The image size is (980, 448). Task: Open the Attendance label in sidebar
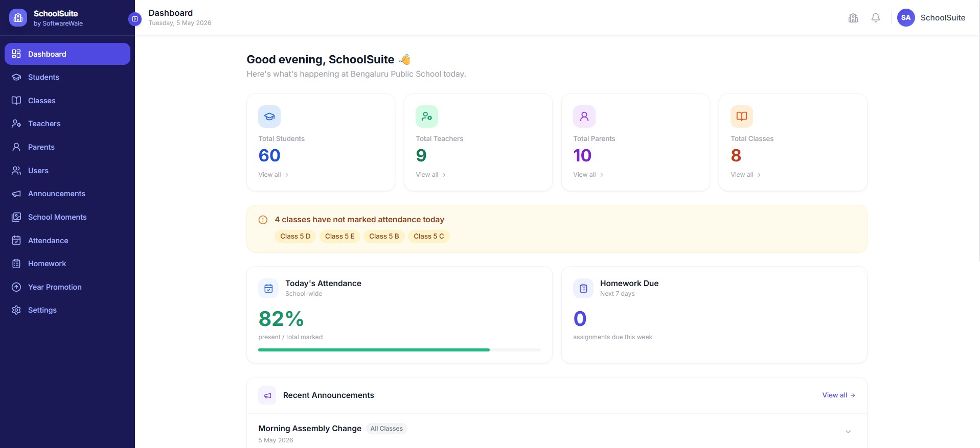[x=48, y=241]
